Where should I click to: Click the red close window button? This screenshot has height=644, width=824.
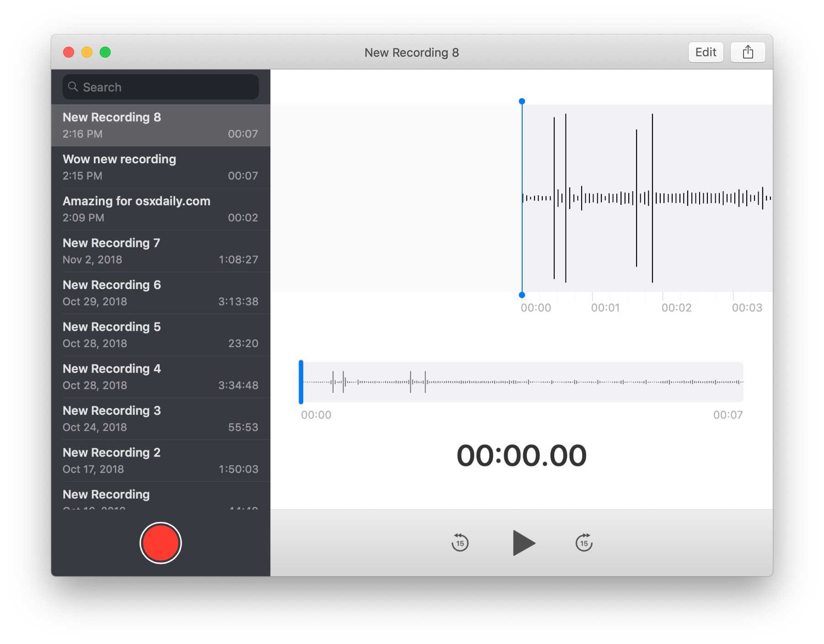click(x=69, y=52)
